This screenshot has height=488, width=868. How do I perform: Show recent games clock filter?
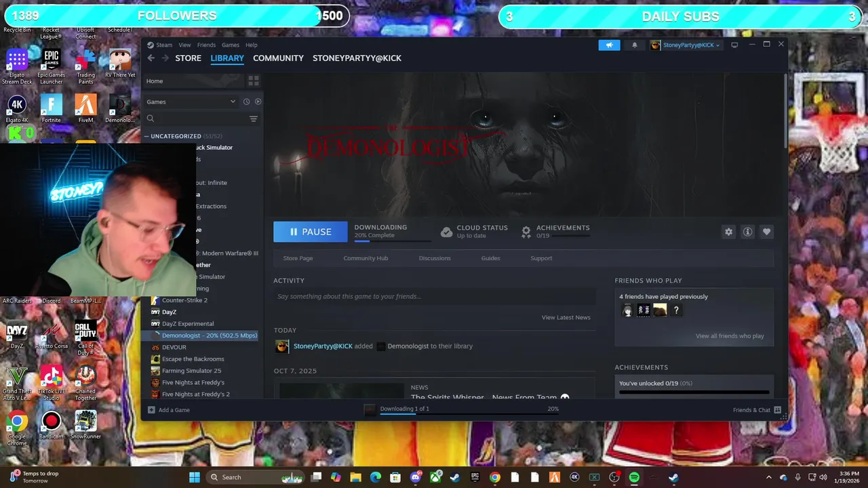(246, 102)
